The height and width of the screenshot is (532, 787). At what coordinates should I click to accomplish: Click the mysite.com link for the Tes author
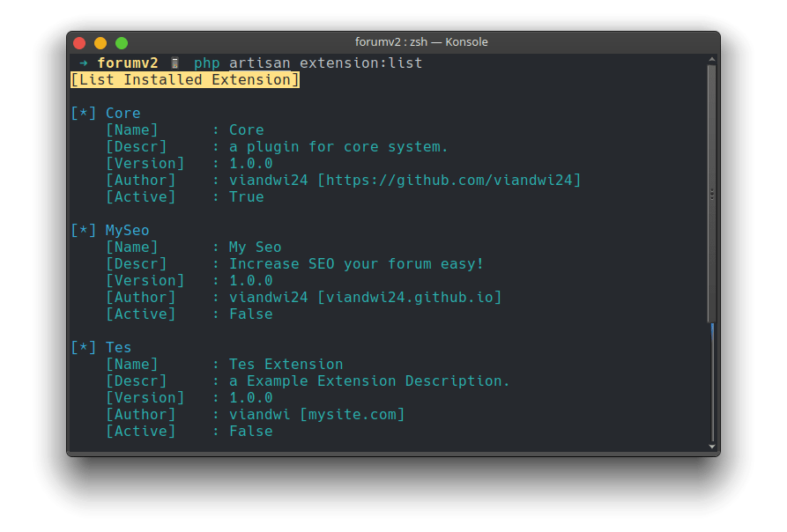(352, 414)
